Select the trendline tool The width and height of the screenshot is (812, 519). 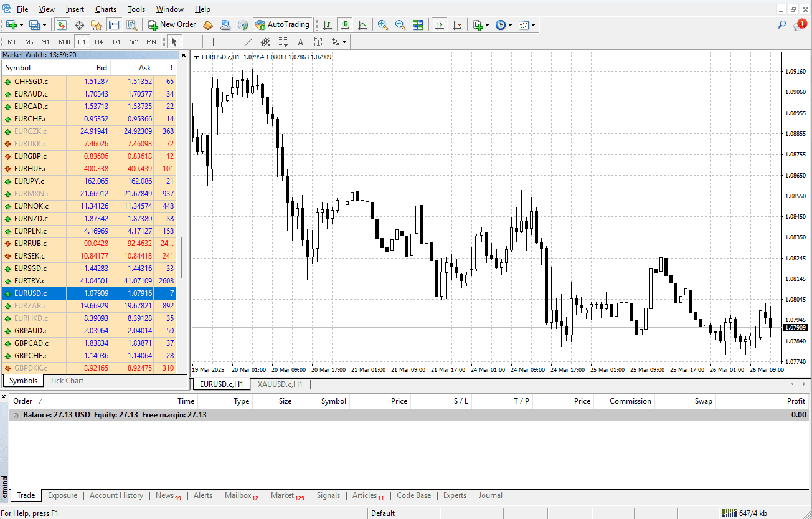pyautogui.click(x=248, y=42)
